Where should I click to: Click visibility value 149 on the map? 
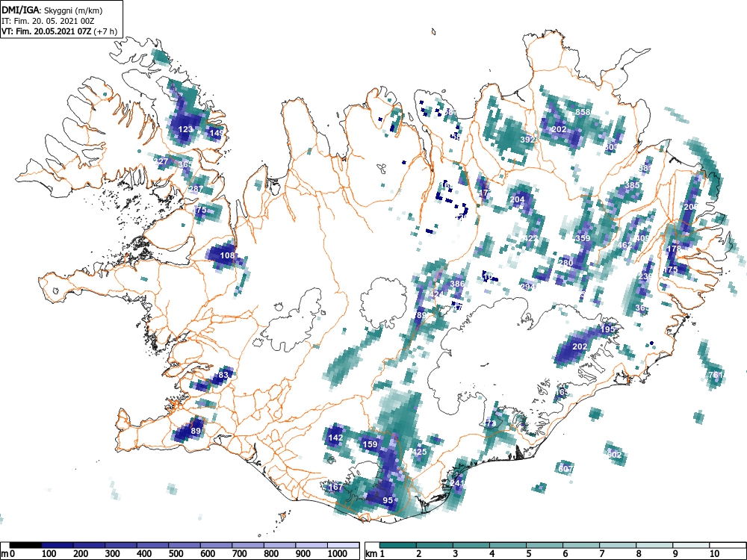coord(217,133)
